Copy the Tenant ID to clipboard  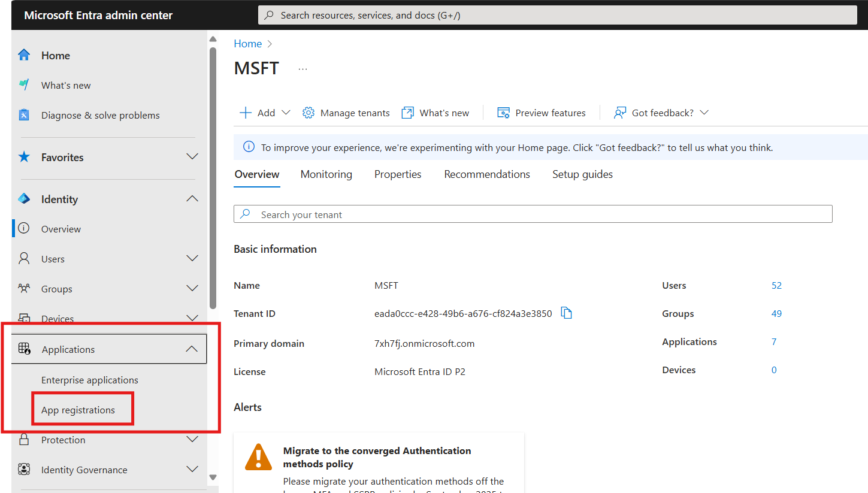tap(566, 313)
